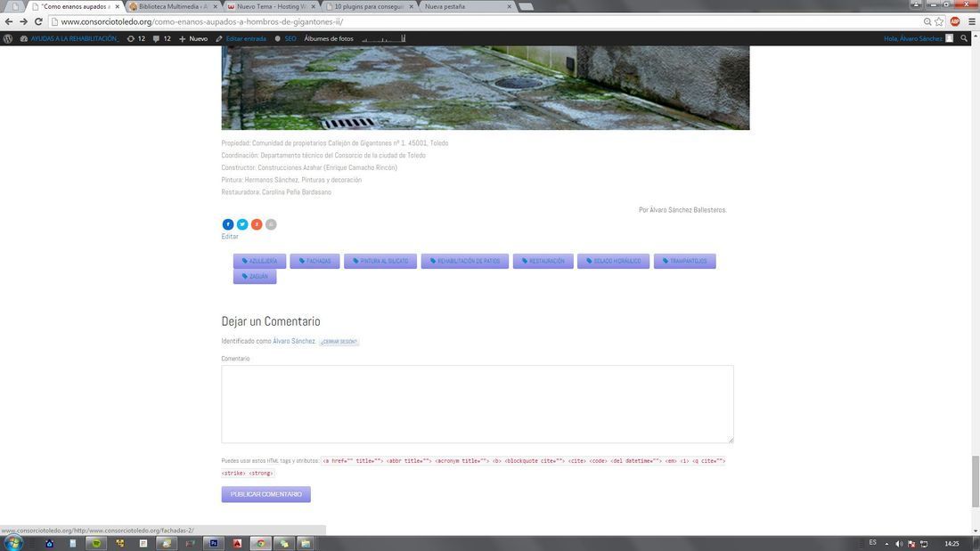980x551 pixels.
Task: Click the 'Dejar un Comentario' heading
Action: click(271, 321)
